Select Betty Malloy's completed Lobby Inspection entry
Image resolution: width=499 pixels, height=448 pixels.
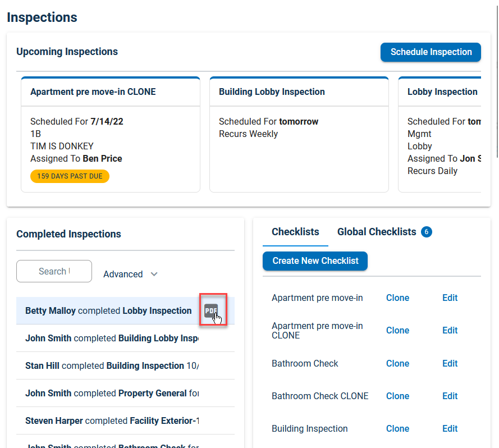pos(109,310)
